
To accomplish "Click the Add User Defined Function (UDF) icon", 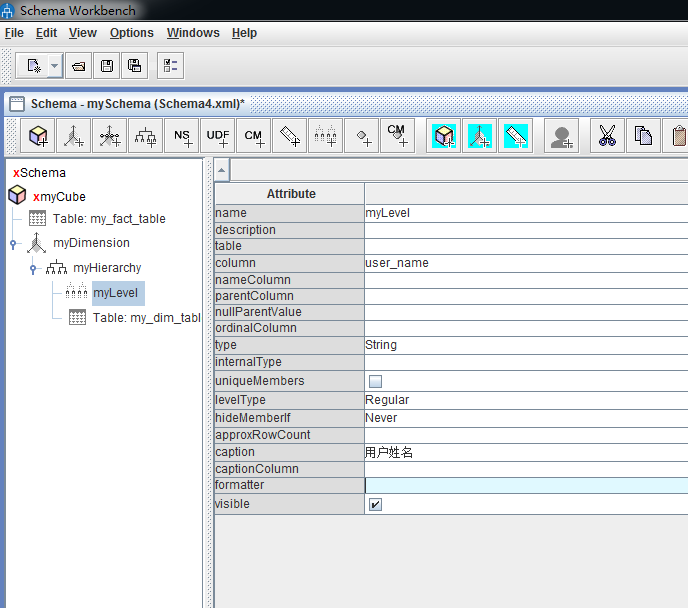I will coord(218,135).
